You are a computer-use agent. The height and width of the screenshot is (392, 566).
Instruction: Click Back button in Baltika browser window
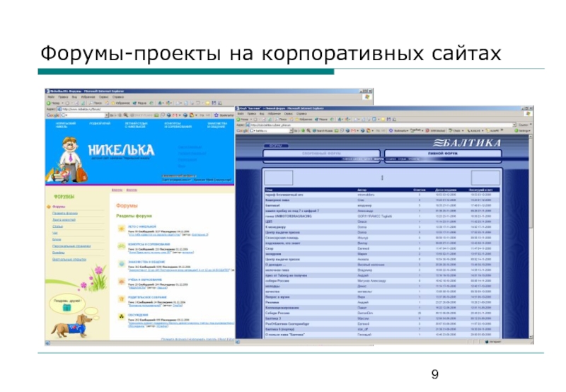[242, 119]
